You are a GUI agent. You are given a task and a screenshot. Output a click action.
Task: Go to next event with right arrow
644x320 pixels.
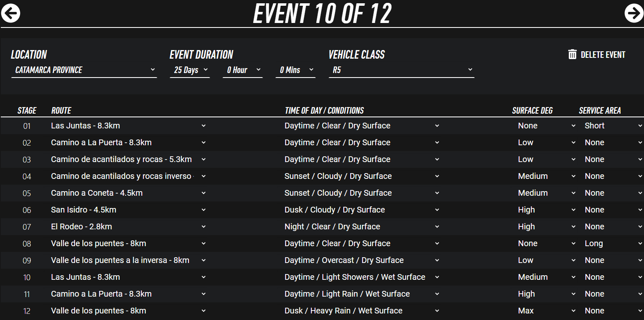pyautogui.click(x=633, y=13)
